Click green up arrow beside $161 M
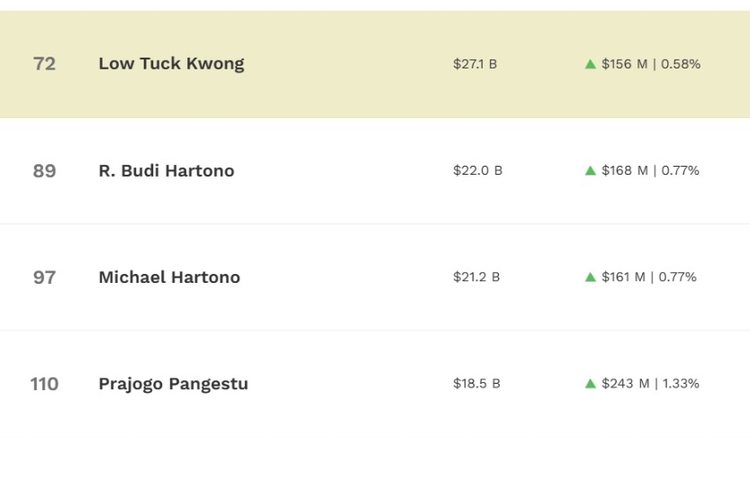Screen dimensions: 750x500 click(x=590, y=277)
